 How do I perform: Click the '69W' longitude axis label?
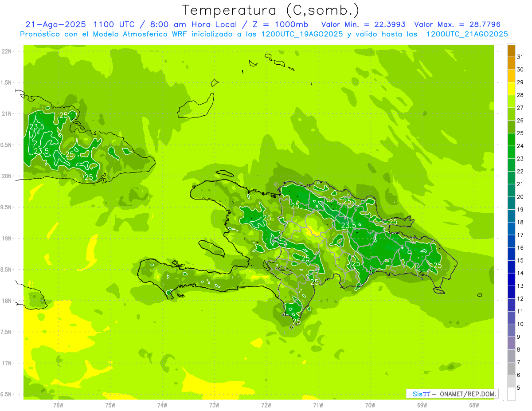click(422, 405)
